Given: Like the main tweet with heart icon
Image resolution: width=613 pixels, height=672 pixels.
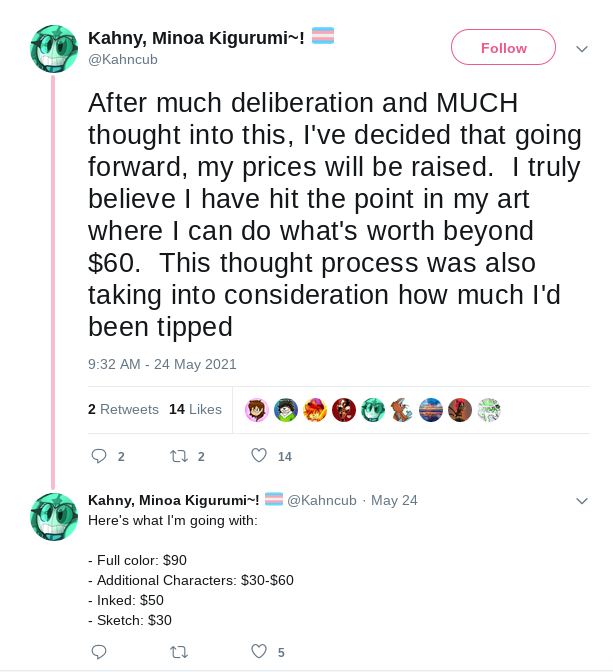Looking at the screenshot, I should pyautogui.click(x=259, y=455).
